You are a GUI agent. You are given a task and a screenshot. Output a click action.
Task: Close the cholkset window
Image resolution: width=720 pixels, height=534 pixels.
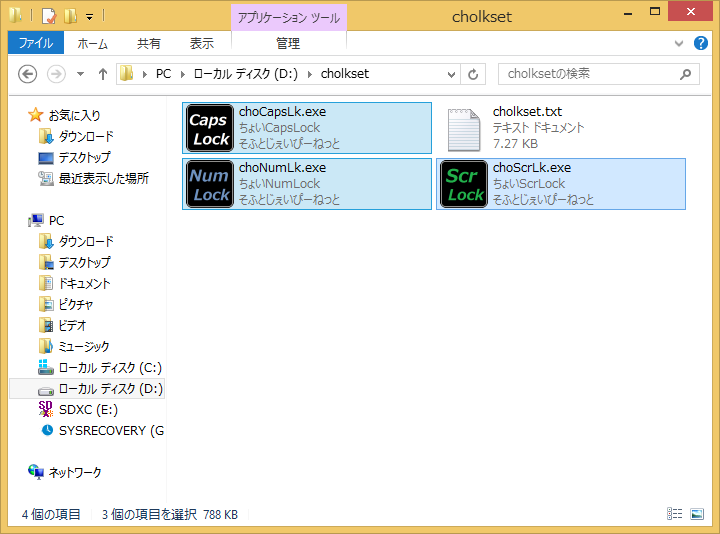(691, 11)
